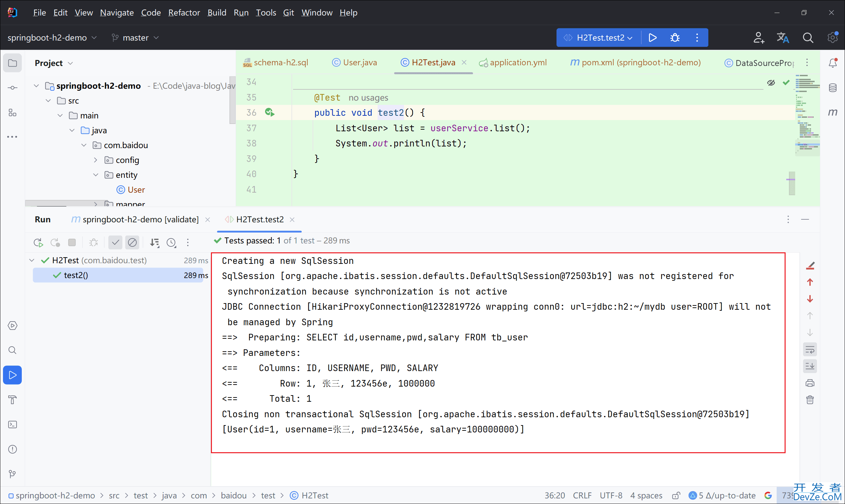Open Problems tool window
The width and height of the screenshot is (845, 504).
13,449
